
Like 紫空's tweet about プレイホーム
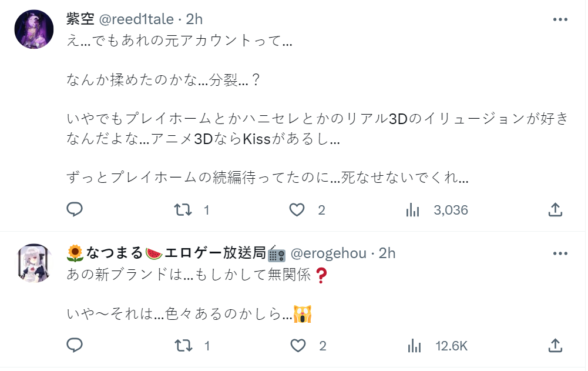[298, 210]
